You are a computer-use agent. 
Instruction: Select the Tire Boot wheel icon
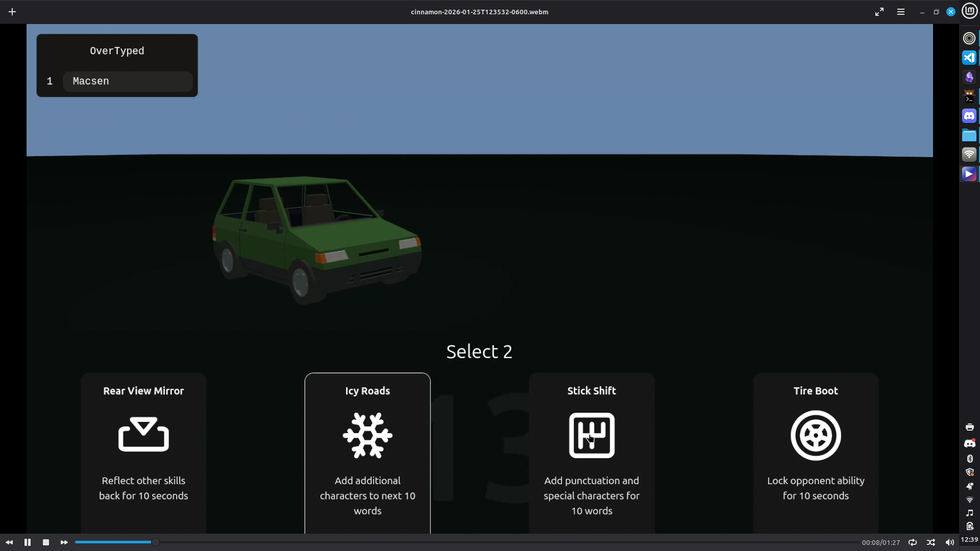[816, 435]
